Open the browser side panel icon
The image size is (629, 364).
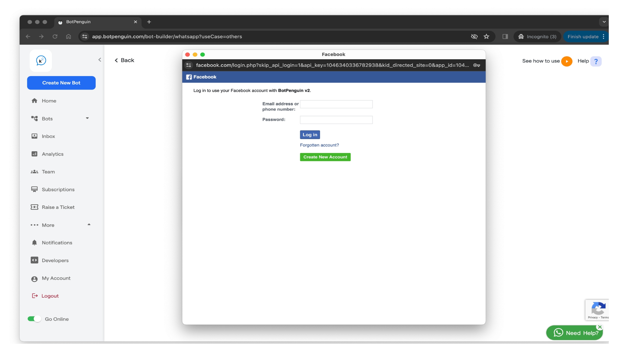pos(505,36)
